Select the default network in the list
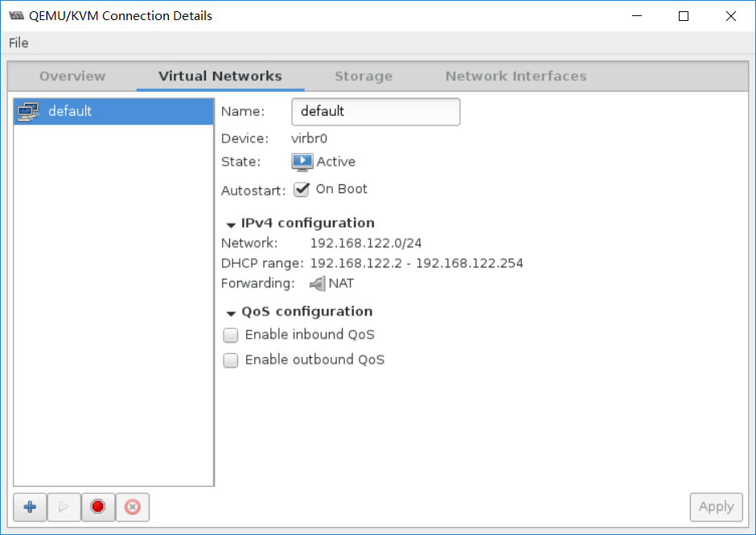The width and height of the screenshot is (756, 535). pos(113,112)
